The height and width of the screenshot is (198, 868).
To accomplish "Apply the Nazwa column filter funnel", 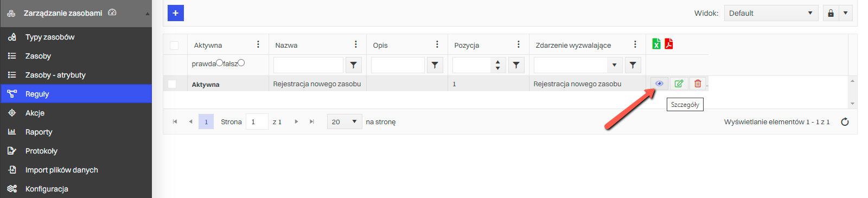I will [x=353, y=65].
